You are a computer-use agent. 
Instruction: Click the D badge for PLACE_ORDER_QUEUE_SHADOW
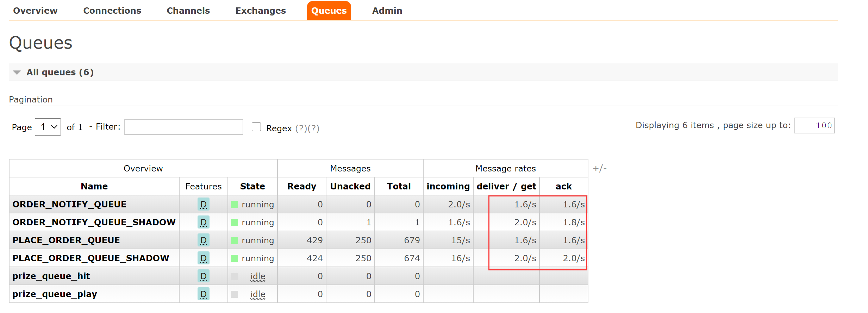[x=204, y=258]
